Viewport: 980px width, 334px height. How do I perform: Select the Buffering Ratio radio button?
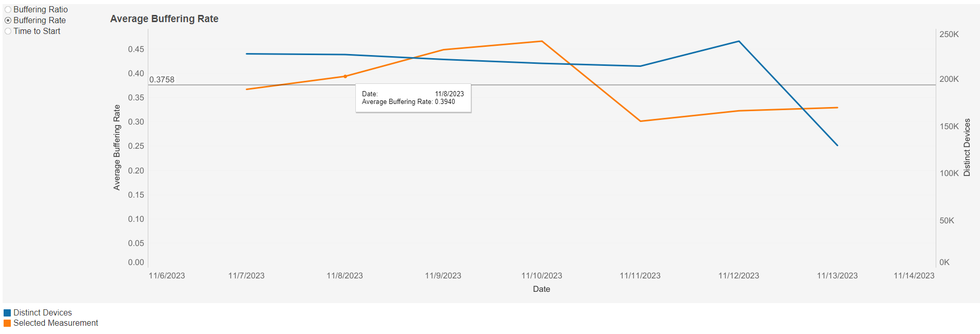pyautogui.click(x=8, y=10)
